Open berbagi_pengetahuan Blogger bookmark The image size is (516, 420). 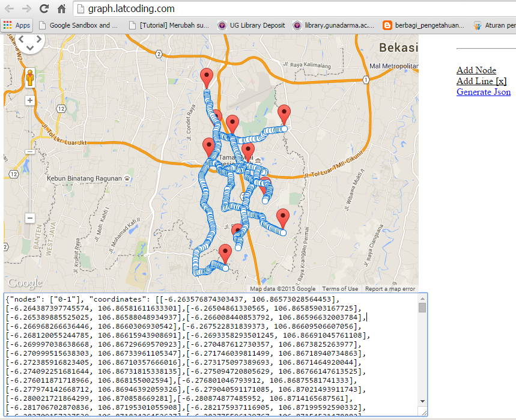(x=423, y=25)
